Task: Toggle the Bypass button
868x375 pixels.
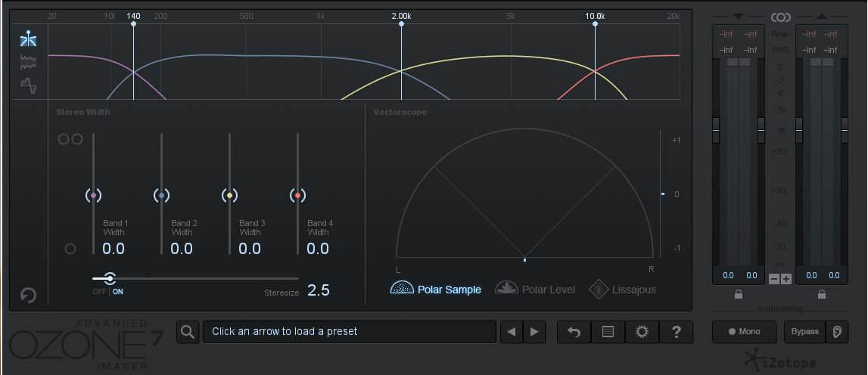Action: 805,332
